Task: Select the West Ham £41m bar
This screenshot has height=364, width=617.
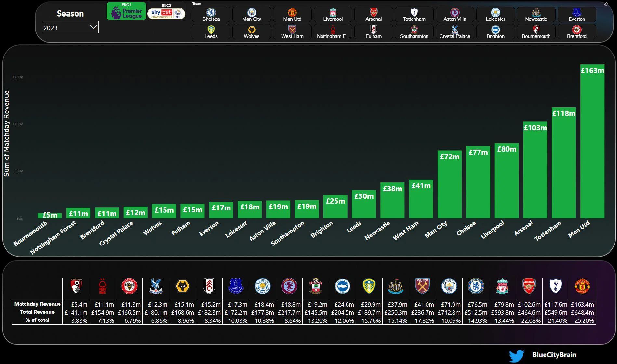Action: pos(421,199)
